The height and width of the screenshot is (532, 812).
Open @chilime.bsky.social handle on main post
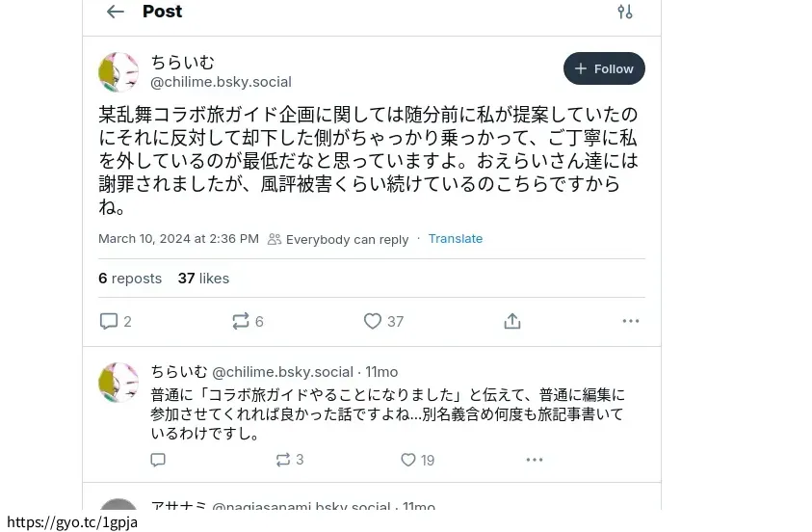coord(221,82)
